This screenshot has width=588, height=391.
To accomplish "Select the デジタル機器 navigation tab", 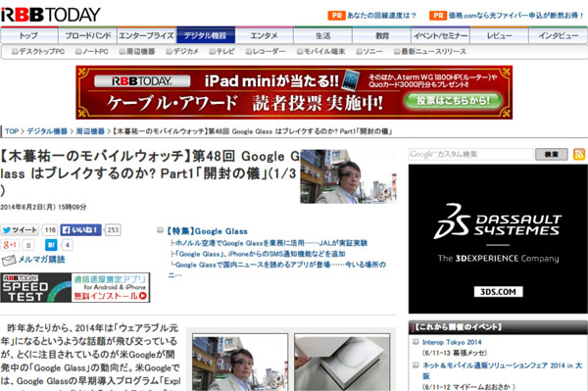I will point(206,35).
